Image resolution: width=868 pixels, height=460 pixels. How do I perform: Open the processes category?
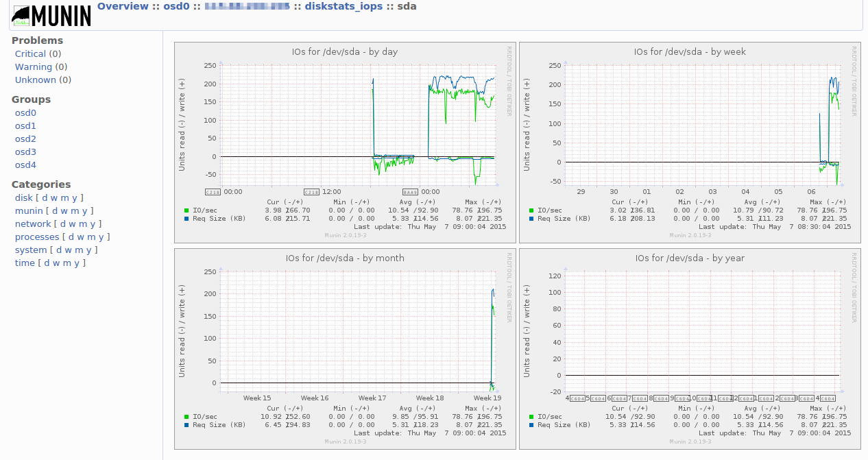click(x=37, y=237)
